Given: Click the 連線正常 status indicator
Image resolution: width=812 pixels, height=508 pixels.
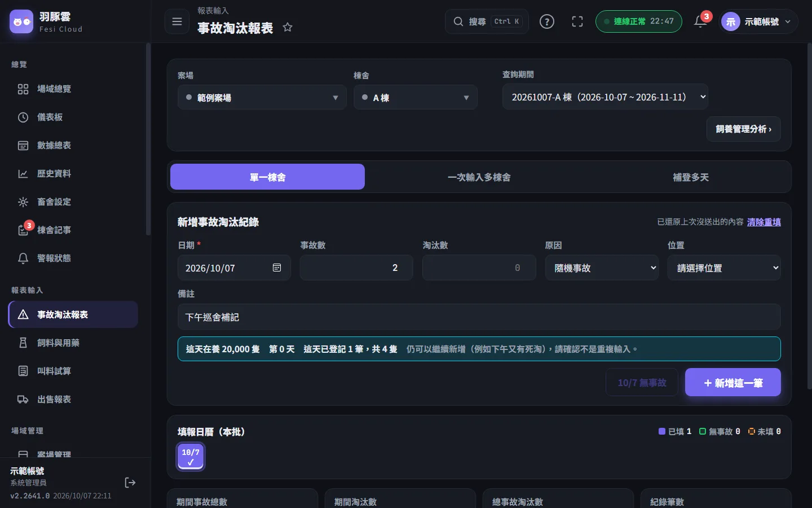Looking at the screenshot, I should point(639,21).
